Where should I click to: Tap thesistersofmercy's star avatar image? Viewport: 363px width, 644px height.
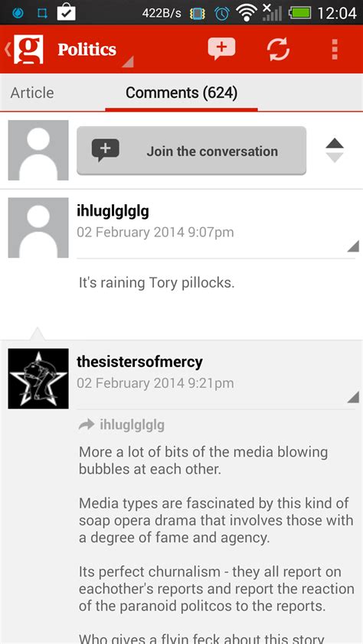pos(38,379)
